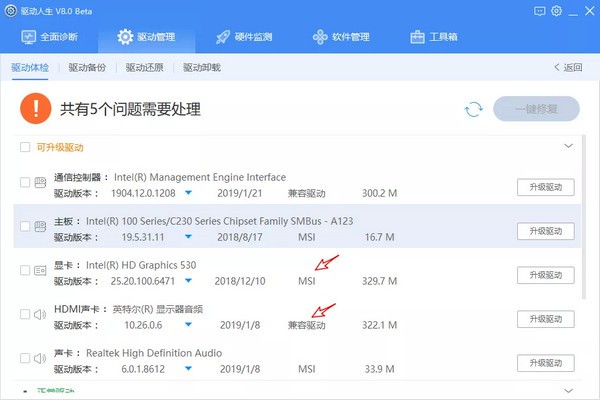Click the refresh scan icon

point(473,109)
